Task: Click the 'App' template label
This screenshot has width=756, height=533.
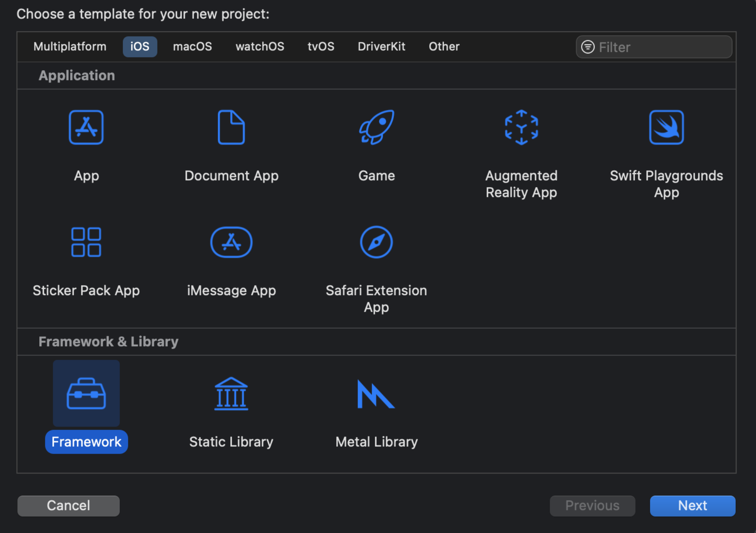Action: (86, 176)
